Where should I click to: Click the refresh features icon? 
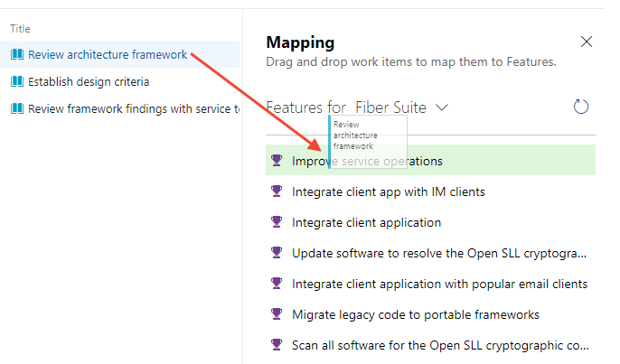pyautogui.click(x=581, y=107)
